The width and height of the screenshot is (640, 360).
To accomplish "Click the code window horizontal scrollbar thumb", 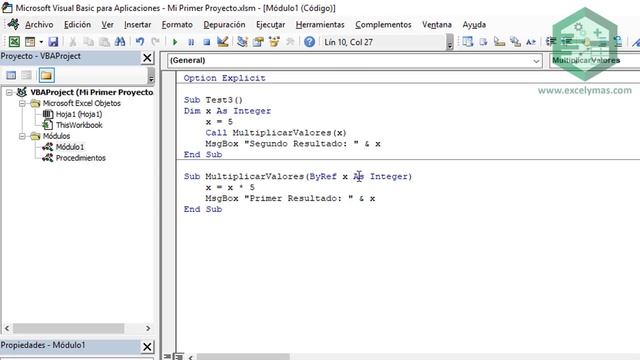I will coord(243,357).
